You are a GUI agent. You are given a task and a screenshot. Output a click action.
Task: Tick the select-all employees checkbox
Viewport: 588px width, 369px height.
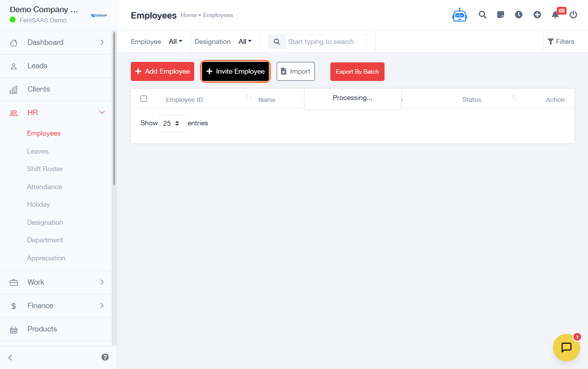click(143, 99)
